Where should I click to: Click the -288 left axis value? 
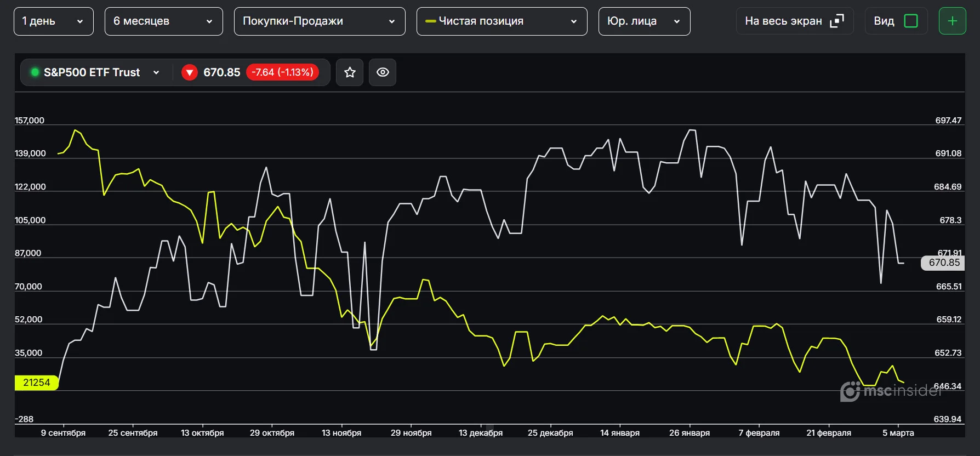click(24, 419)
